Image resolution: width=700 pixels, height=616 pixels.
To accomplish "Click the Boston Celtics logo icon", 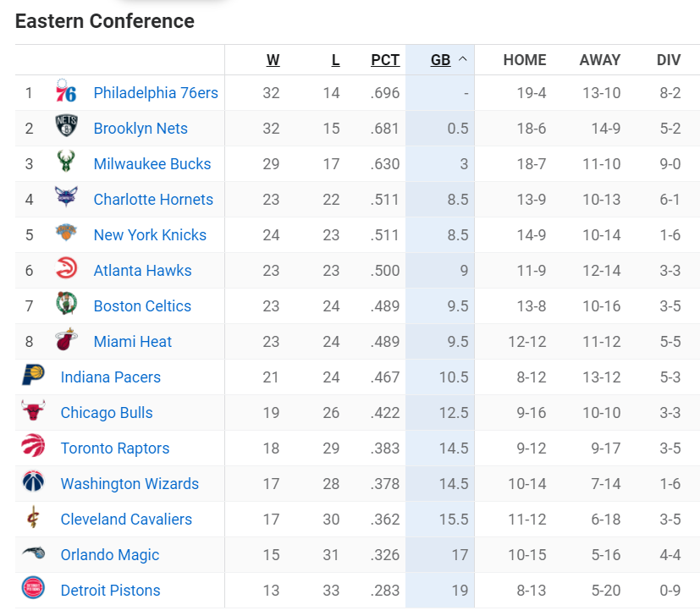I will tap(66, 304).
